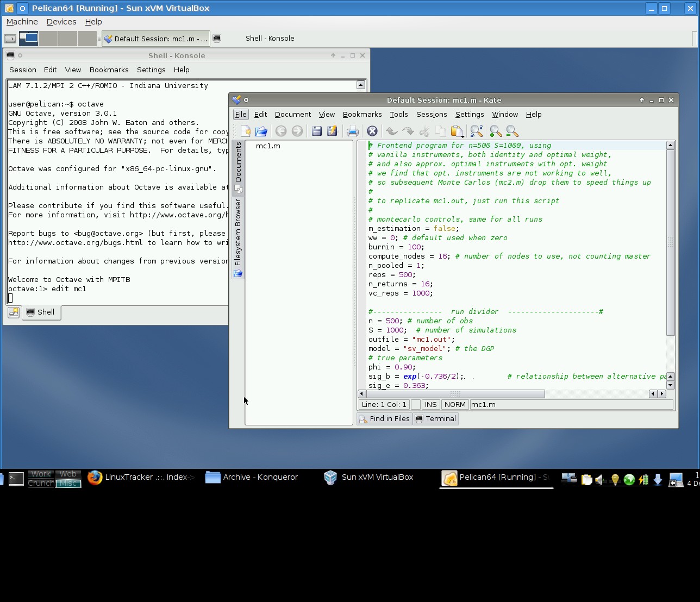This screenshot has height=602, width=700.
Task: Click the green globe icon in system tray
Action: (x=629, y=480)
